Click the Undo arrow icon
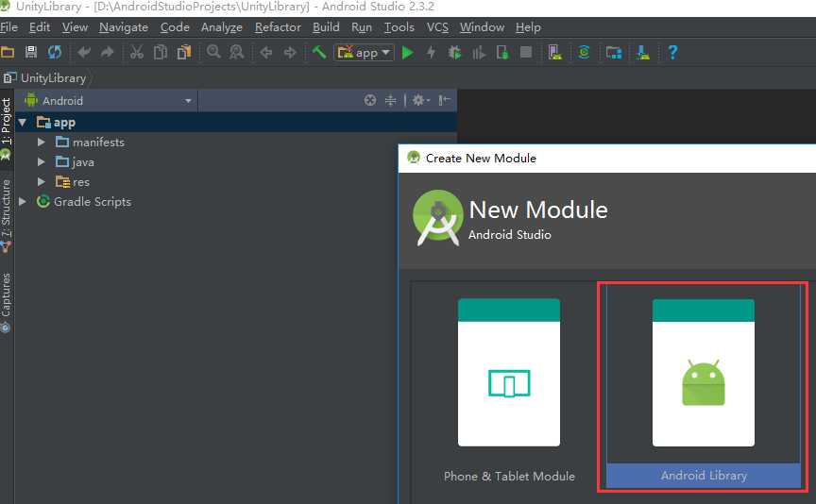 click(84, 52)
